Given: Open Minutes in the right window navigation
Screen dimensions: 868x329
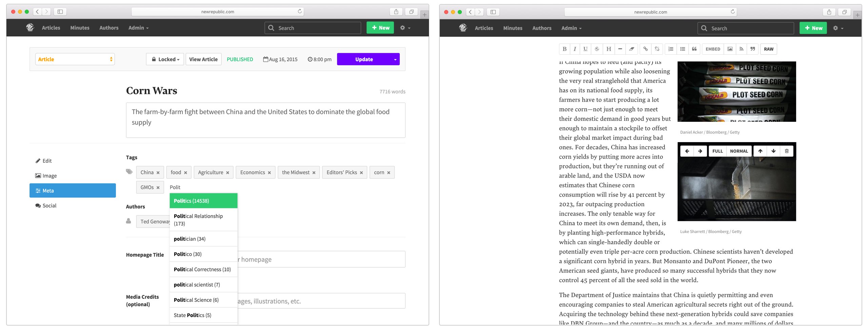Looking at the screenshot, I should 513,28.
